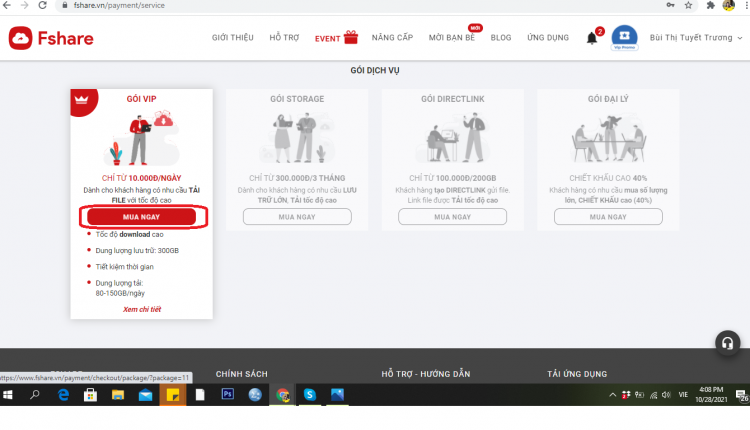Click the volume tray icon
The height and width of the screenshot is (430, 750).
pos(666,395)
